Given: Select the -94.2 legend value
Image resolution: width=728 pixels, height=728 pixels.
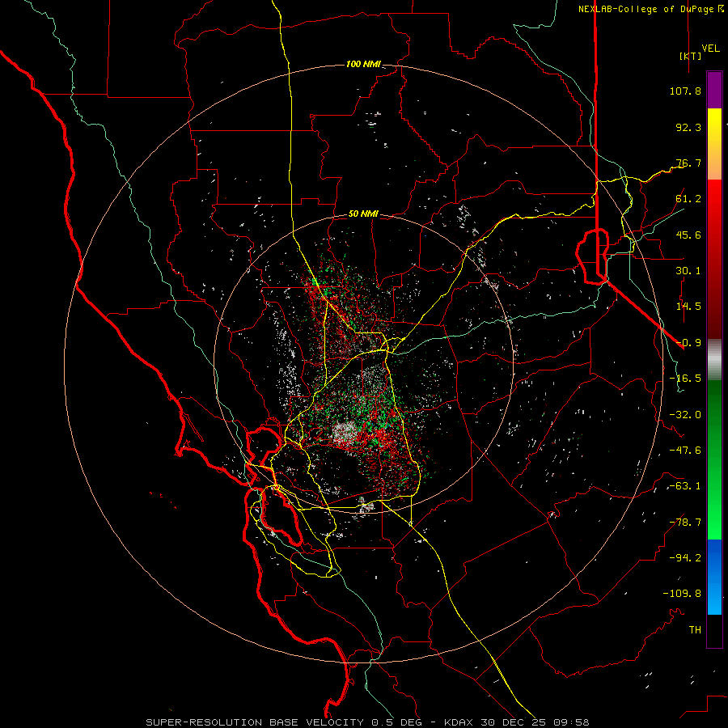Looking at the screenshot, I should tap(685, 558).
